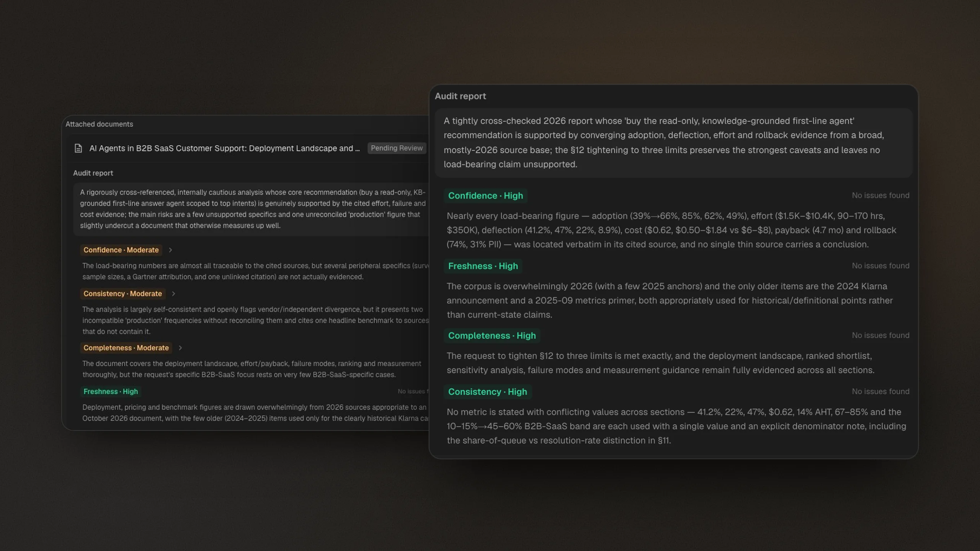Viewport: 980px width, 551px height.
Task: Open the AI Agents in B2B SaaS document
Action: [224, 148]
